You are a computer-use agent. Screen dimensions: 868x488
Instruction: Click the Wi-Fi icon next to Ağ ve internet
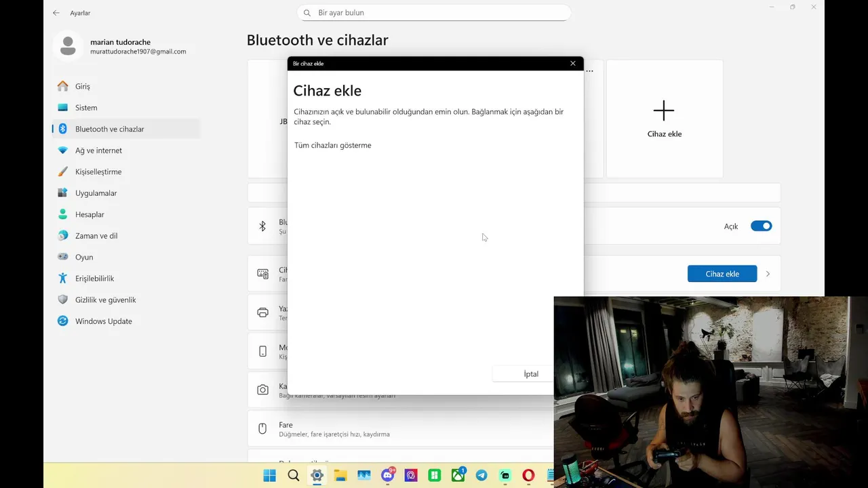[63, 150]
